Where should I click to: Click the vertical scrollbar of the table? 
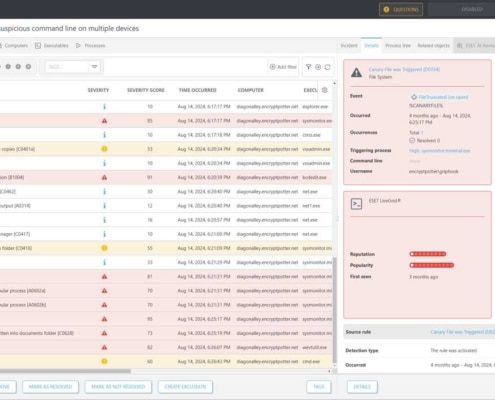click(x=334, y=310)
